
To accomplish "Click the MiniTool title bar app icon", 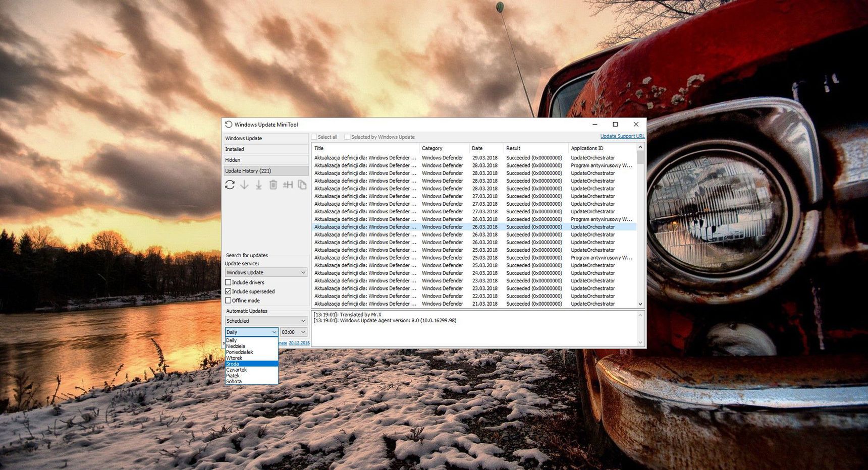I will [x=229, y=125].
